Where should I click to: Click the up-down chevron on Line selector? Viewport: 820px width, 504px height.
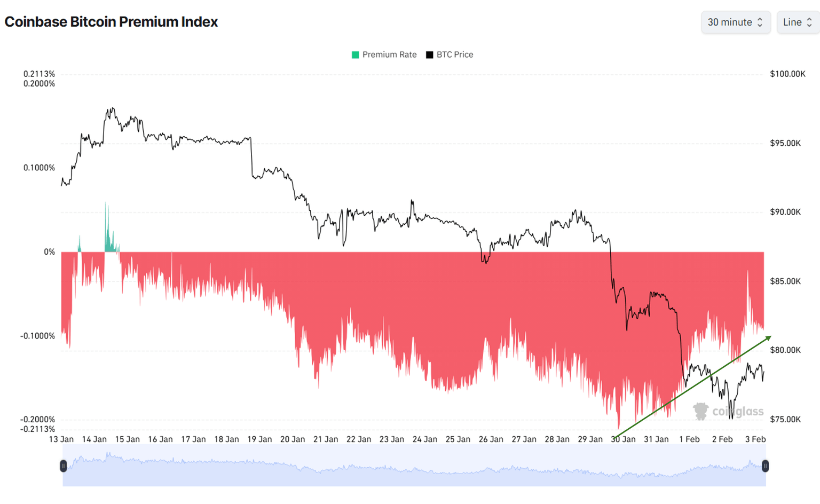[x=810, y=22]
